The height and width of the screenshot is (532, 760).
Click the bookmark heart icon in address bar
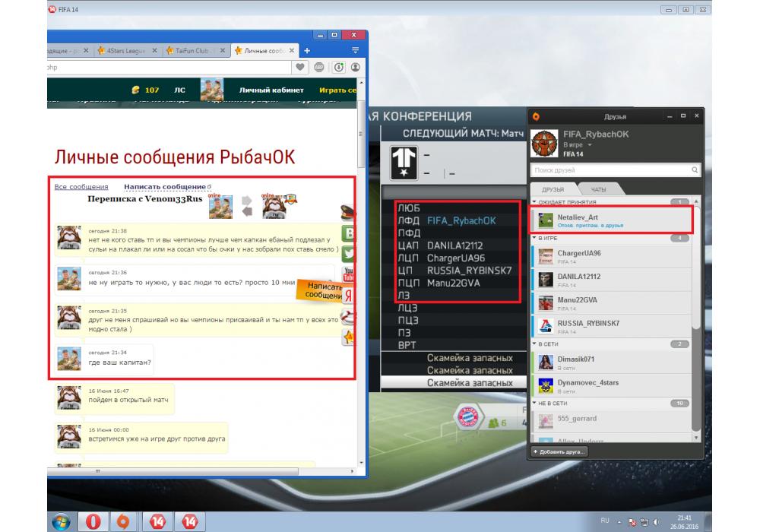click(300, 68)
